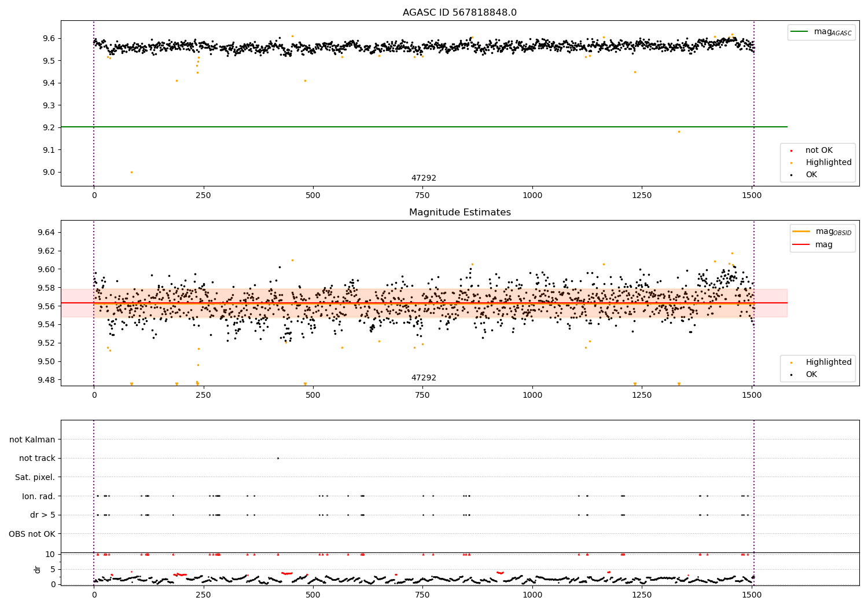This screenshot has height=608, width=868.
Task: Click the 47292 label in the middle plot
Action: click(x=424, y=378)
